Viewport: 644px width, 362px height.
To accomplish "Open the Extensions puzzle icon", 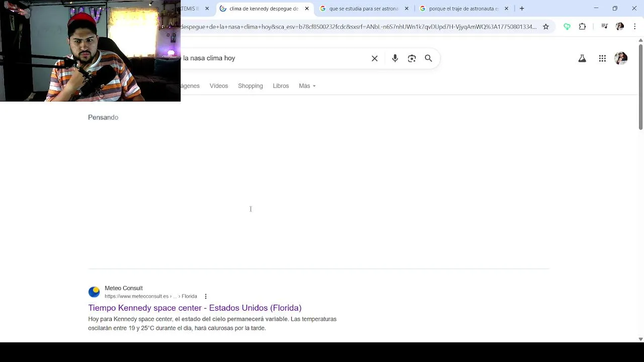I will coord(583,27).
